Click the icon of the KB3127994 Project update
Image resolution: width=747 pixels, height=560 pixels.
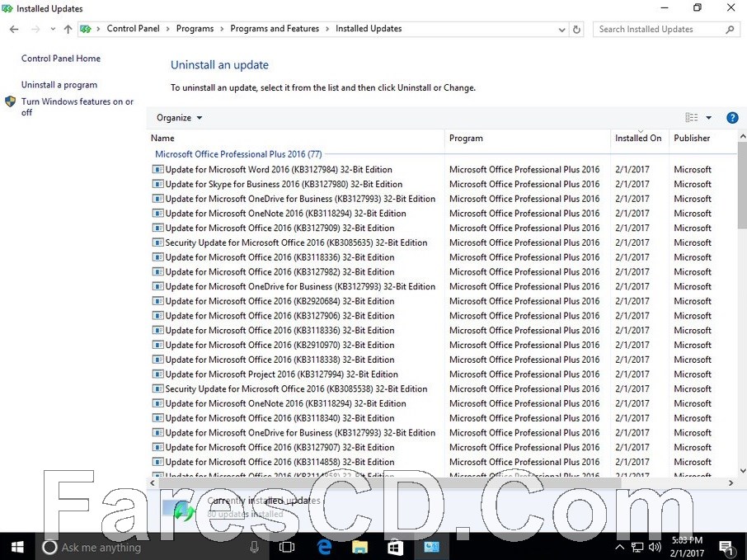[x=157, y=374]
